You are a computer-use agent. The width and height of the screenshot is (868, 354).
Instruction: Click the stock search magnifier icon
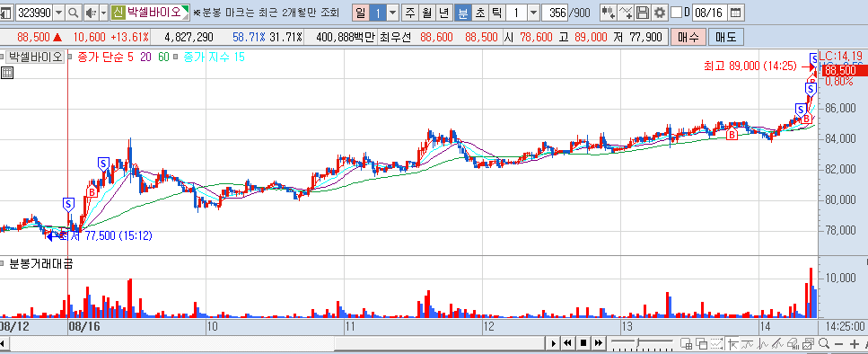pos(73,13)
